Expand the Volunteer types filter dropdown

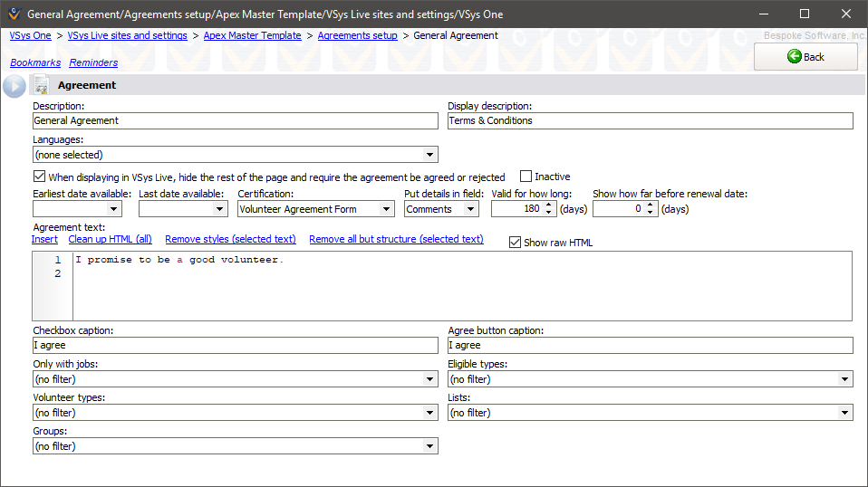pos(430,413)
